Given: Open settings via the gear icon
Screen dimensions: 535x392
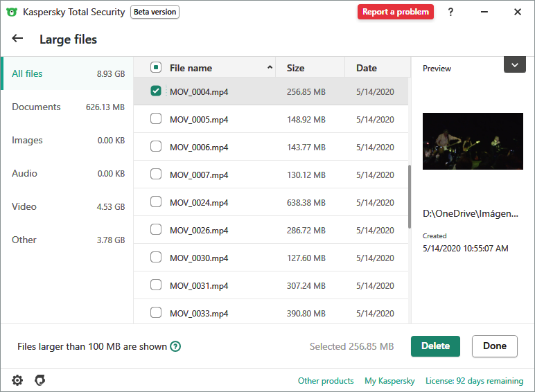Looking at the screenshot, I should (17, 380).
